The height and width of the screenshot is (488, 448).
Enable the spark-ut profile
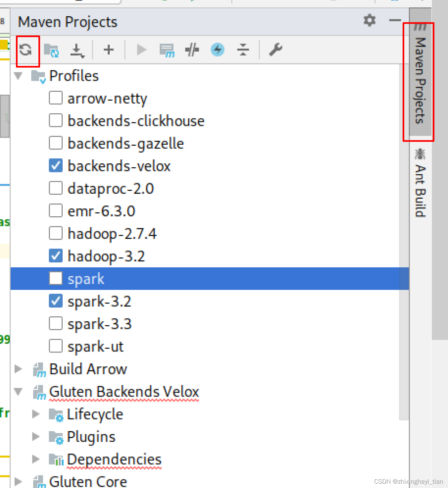tap(56, 346)
